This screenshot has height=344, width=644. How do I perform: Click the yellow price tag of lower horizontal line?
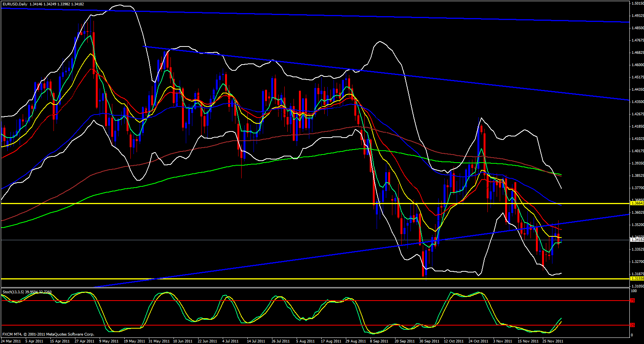[x=637, y=279]
